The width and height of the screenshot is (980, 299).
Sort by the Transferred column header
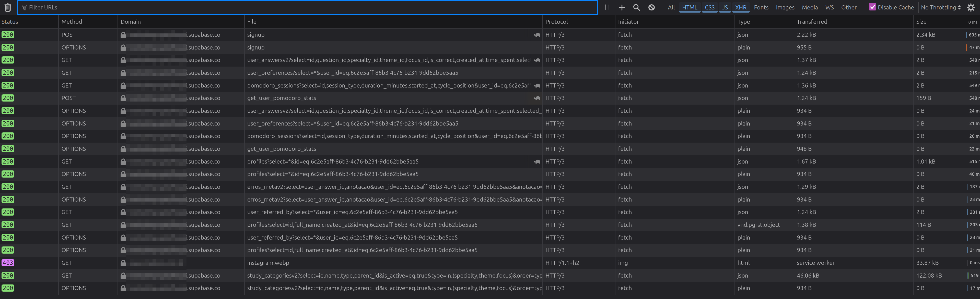click(x=812, y=22)
